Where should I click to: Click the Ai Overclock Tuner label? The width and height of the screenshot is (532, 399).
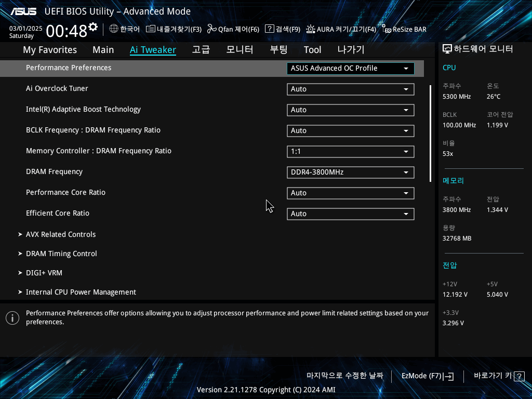(x=57, y=88)
